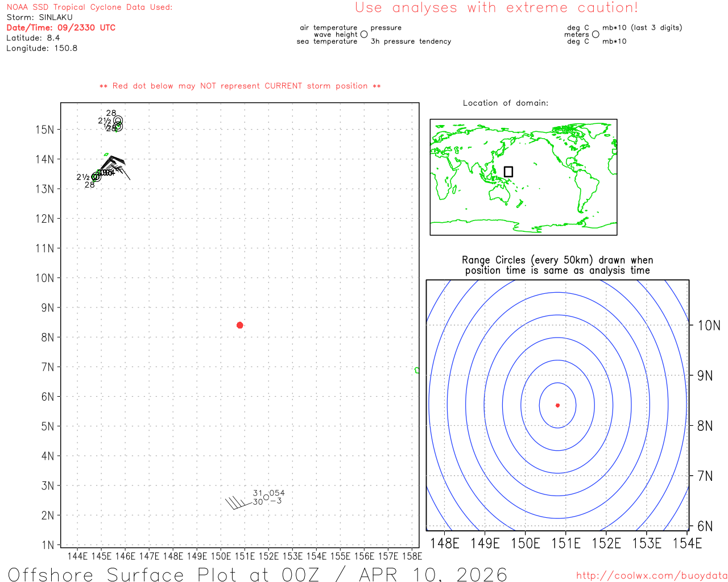Open the coolwx.com/buoydata link
The image size is (728, 582).
click(x=652, y=575)
